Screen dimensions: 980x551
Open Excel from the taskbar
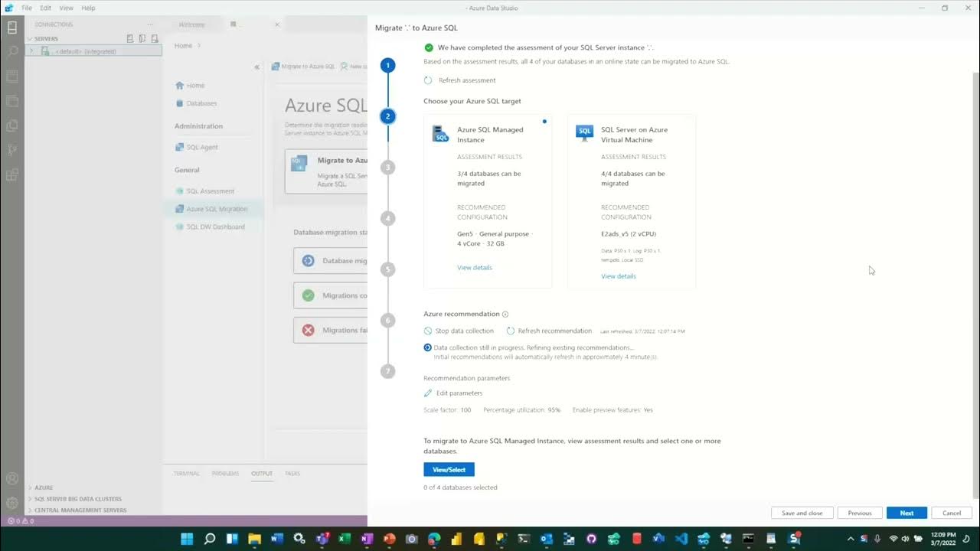(x=344, y=539)
